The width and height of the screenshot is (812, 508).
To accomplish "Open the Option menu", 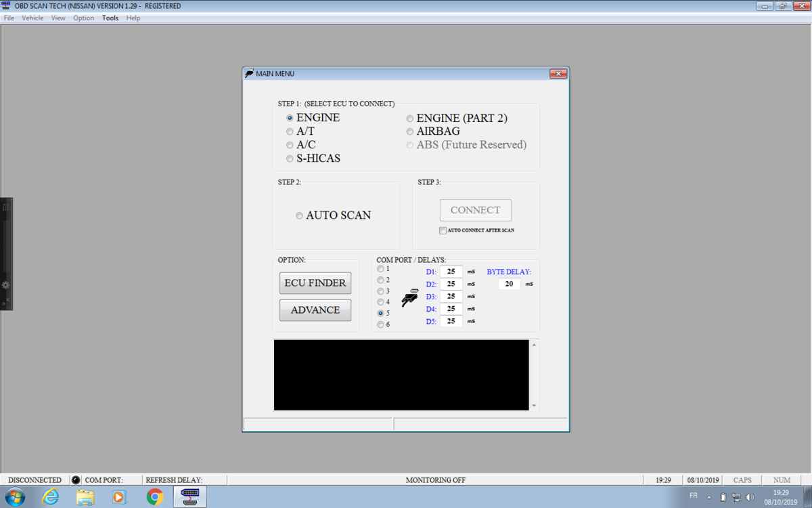I will pyautogui.click(x=84, y=18).
